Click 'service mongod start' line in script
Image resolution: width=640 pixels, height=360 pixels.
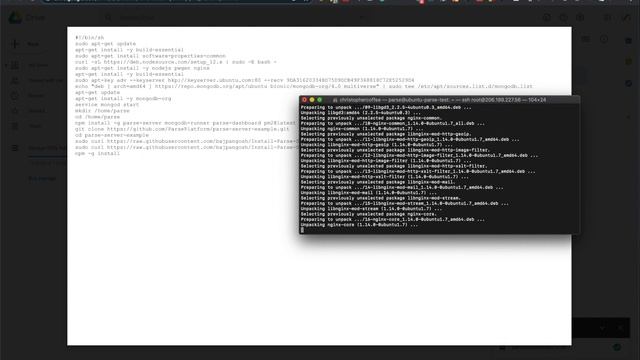[107, 104]
